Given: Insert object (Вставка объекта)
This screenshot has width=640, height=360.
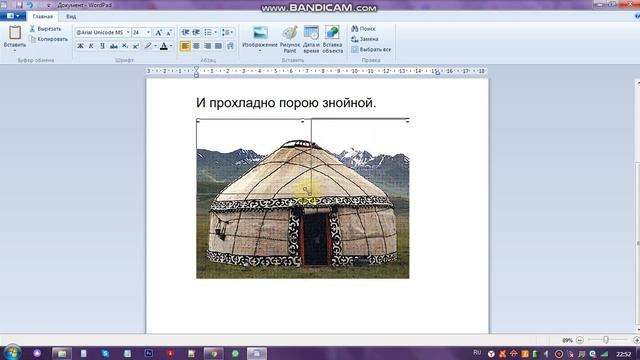Looking at the screenshot, I should click(x=332, y=39).
